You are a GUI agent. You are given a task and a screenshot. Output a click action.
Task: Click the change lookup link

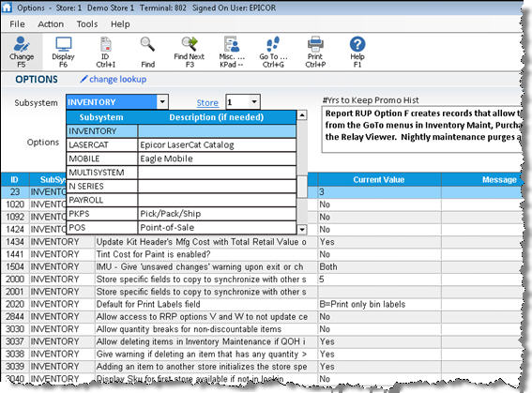(117, 79)
